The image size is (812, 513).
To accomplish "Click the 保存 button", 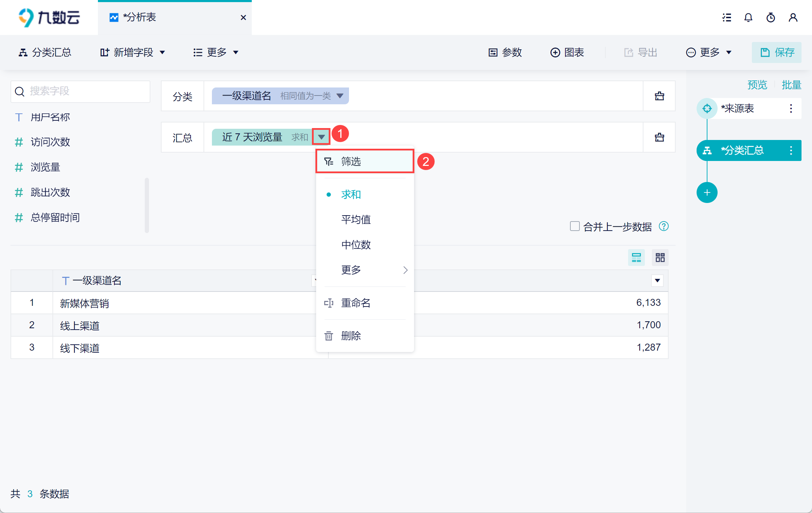I will click(777, 52).
